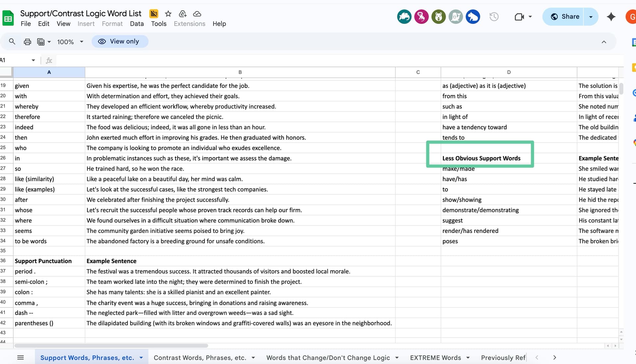Switch to Contrast Words, Phrases, etc. sheet
636x364 pixels.
point(200,358)
